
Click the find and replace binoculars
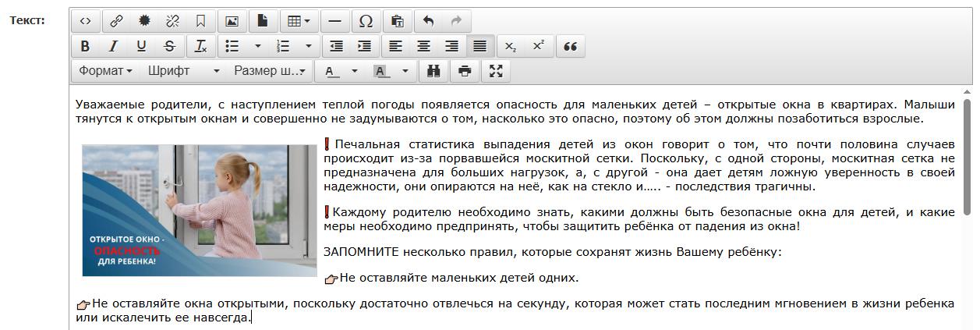pyautogui.click(x=433, y=71)
